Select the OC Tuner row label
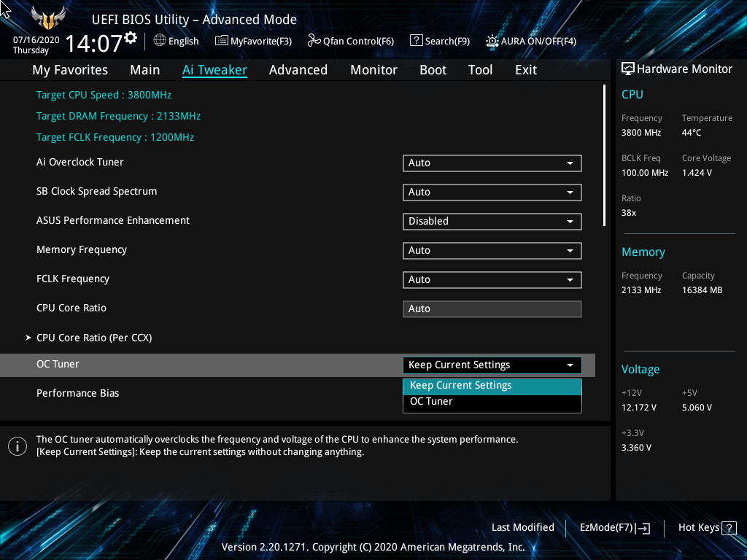Screen dimensions: 747x560 (58, 365)
